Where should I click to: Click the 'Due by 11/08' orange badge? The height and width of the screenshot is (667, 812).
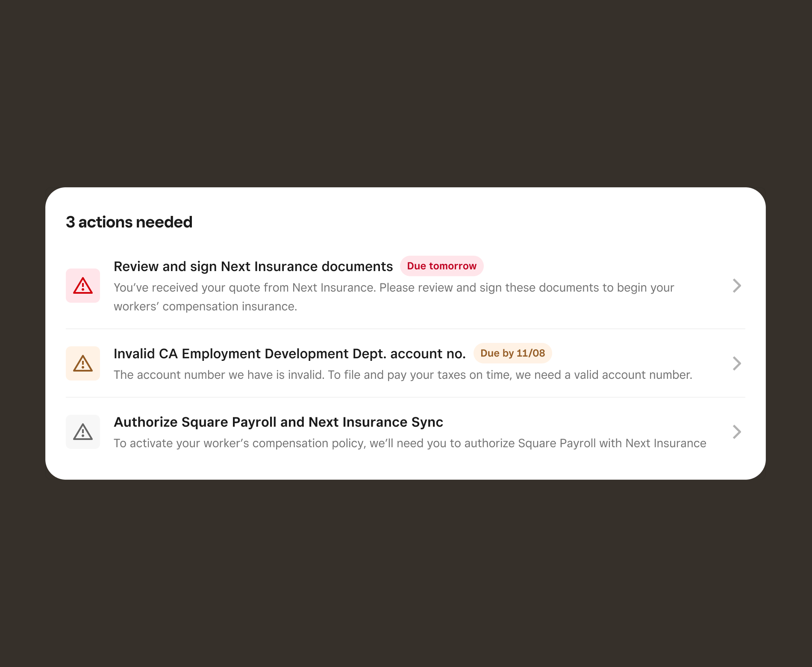512,353
